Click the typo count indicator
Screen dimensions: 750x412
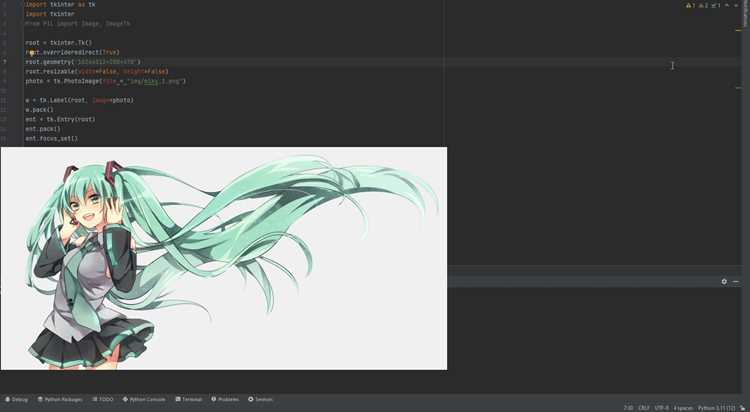click(716, 6)
